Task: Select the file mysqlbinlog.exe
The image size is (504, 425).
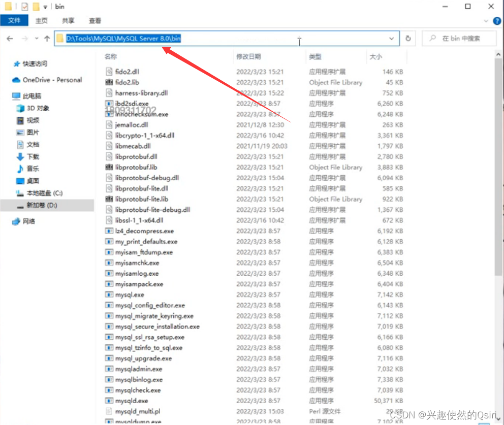Action: click(x=139, y=379)
